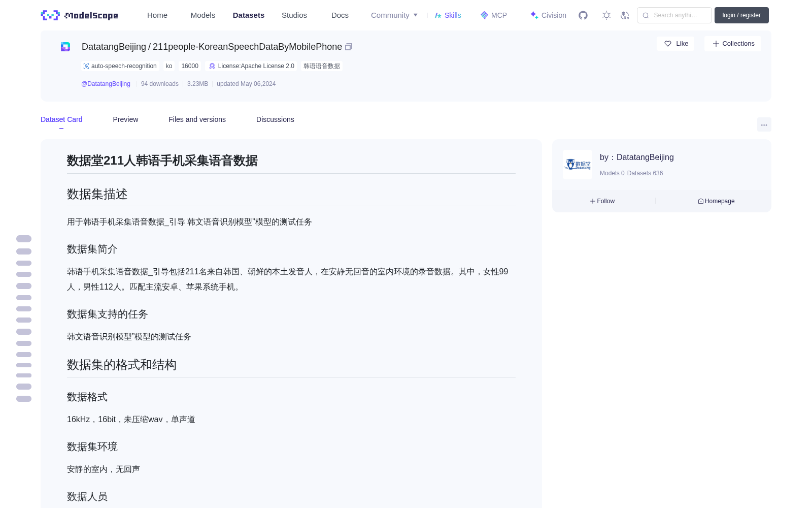Visit the DatatangBeijing Homepage link
The width and height of the screenshot is (812, 508).
pos(716,201)
